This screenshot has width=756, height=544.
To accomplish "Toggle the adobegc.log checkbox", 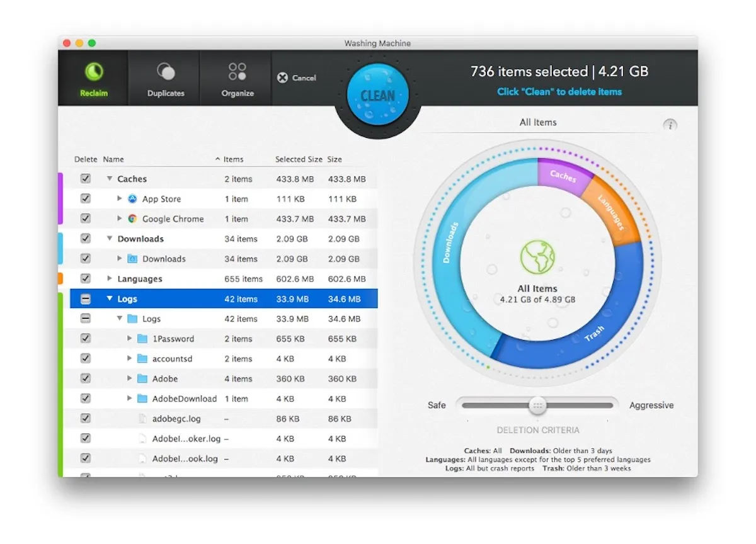I will [x=85, y=418].
